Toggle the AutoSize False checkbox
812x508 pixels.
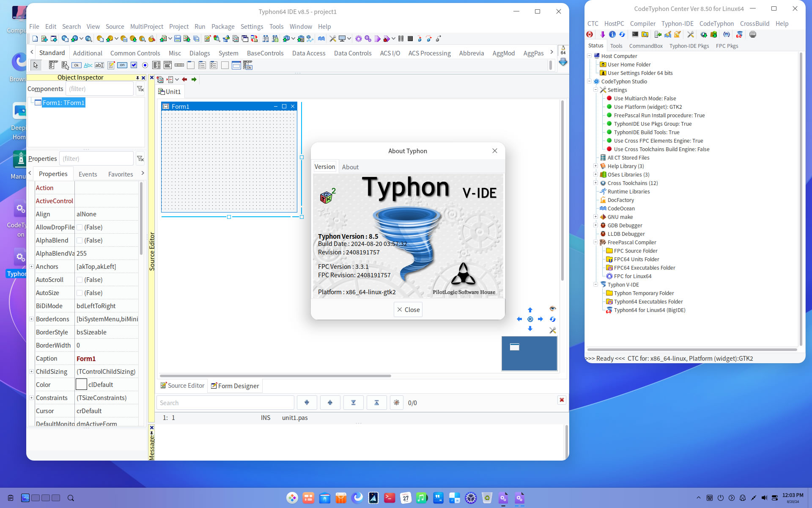click(80, 293)
